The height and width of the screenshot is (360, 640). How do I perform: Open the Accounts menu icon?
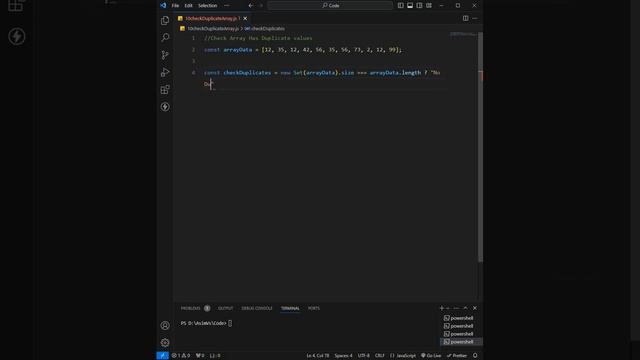[x=165, y=325]
